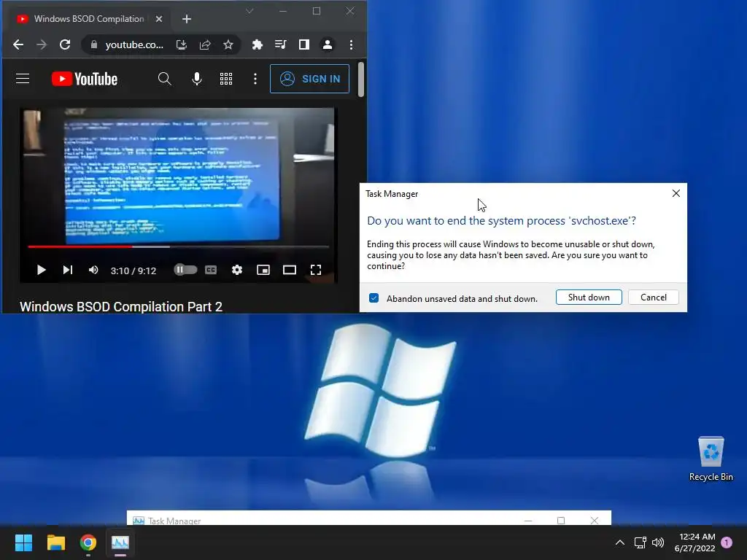Screen dimensions: 747x560
Task: Go back in Chrome browser
Action: (x=18, y=44)
